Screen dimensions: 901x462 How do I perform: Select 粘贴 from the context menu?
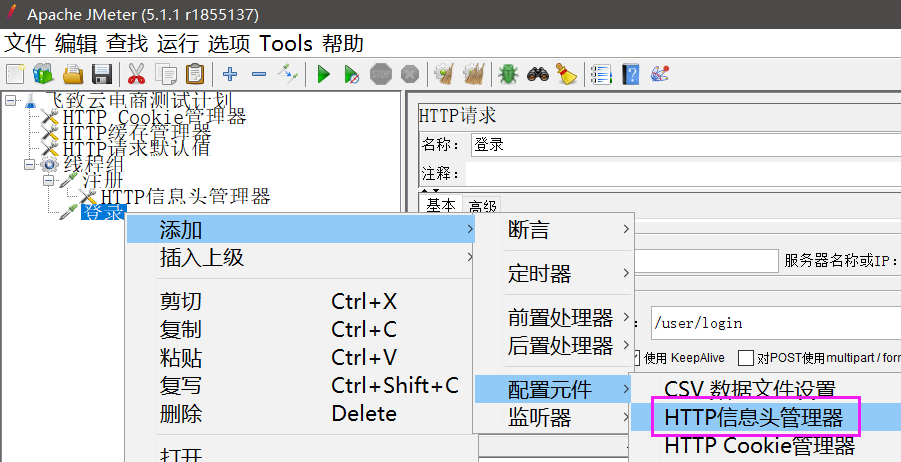tap(301, 357)
